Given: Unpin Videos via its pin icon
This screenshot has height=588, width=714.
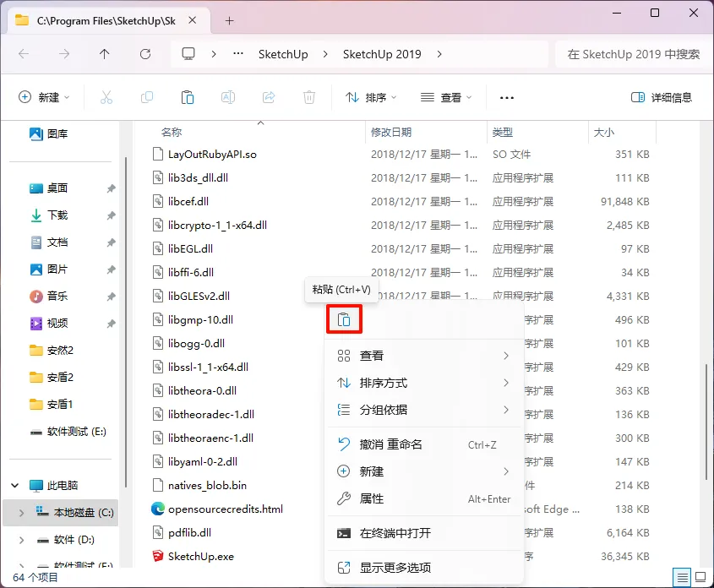Looking at the screenshot, I should pos(111,324).
